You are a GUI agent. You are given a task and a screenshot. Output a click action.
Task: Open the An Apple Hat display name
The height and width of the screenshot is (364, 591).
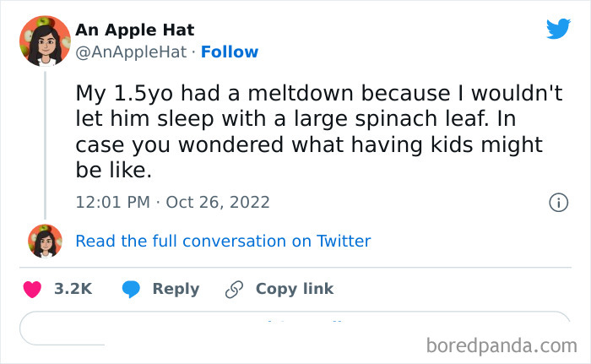135,30
